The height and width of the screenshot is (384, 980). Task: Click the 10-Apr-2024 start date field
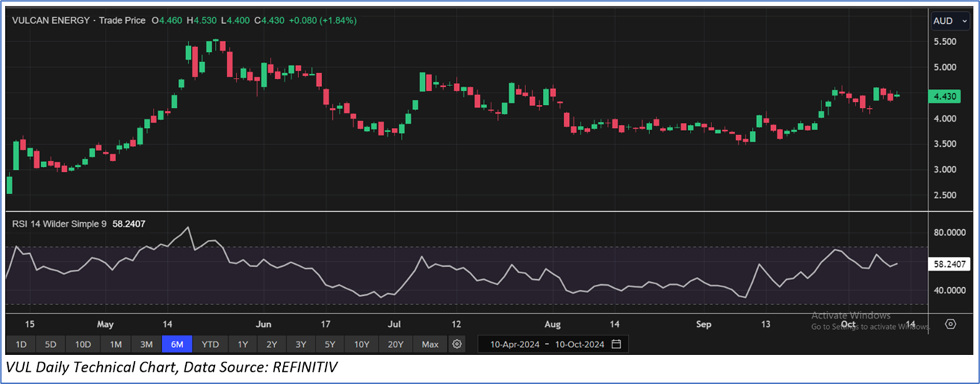(515, 344)
